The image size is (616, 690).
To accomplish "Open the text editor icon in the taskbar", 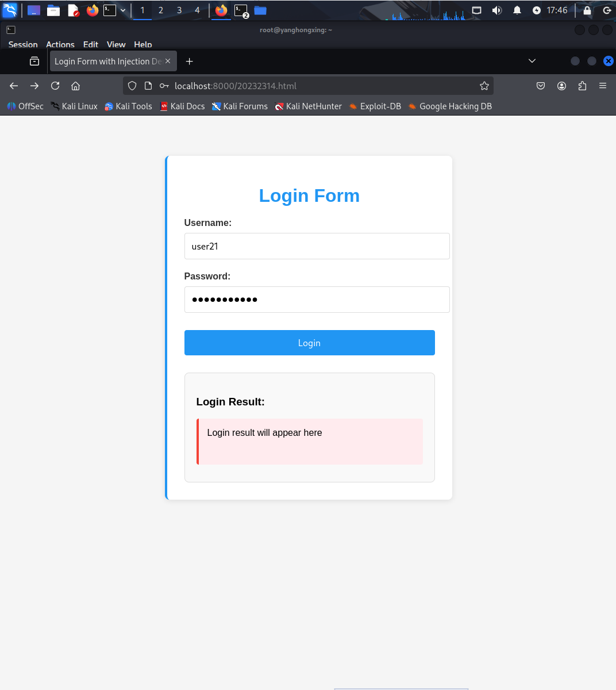I will (x=73, y=10).
